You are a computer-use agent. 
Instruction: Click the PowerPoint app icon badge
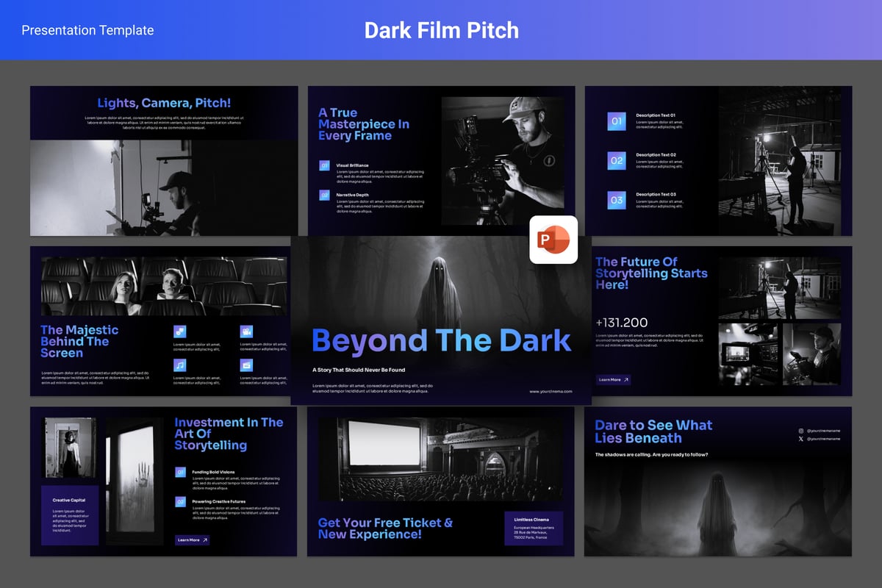click(x=553, y=240)
